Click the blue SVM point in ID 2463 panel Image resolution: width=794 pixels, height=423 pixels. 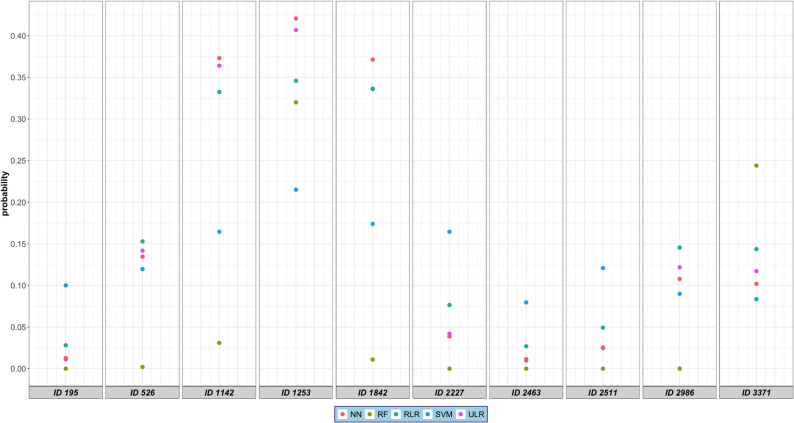pyautogui.click(x=526, y=302)
